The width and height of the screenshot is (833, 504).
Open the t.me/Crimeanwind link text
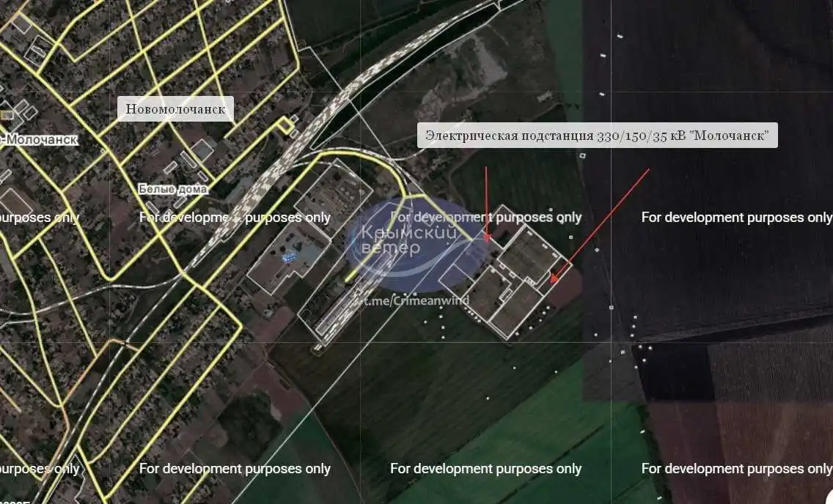click(x=416, y=301)
